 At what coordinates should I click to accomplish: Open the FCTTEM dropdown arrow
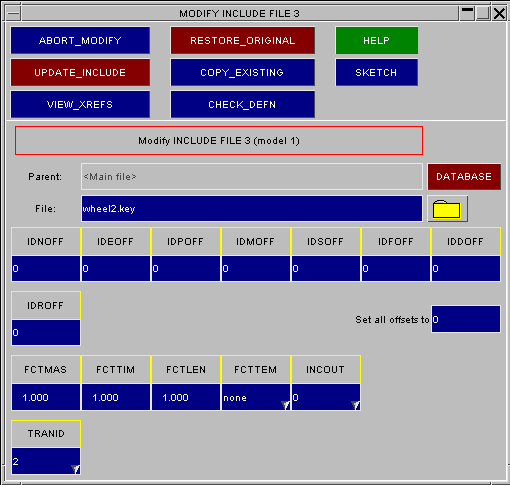click(285, 405)
